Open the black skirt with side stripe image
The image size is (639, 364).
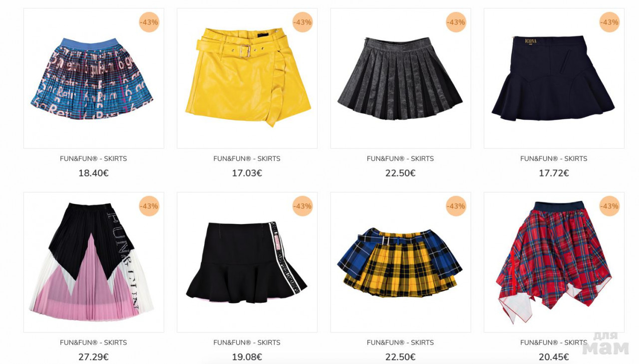(247, 262)
